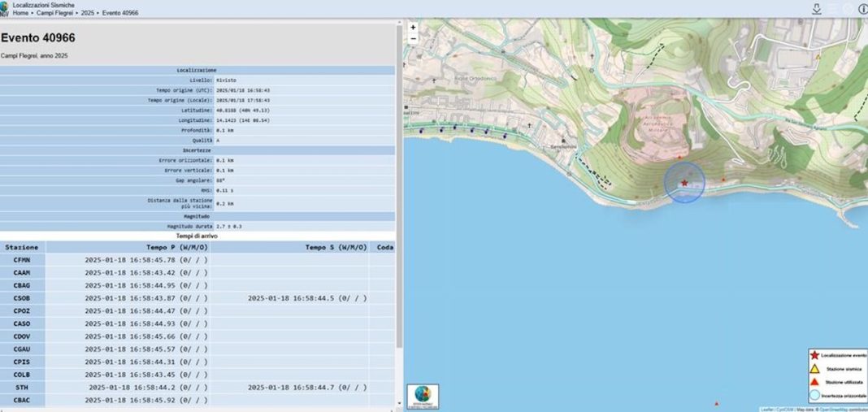Click the red station triangle near the bottom of the map
Image resolution: width=868 pixels, height=412 pixels.
(716, 403)
